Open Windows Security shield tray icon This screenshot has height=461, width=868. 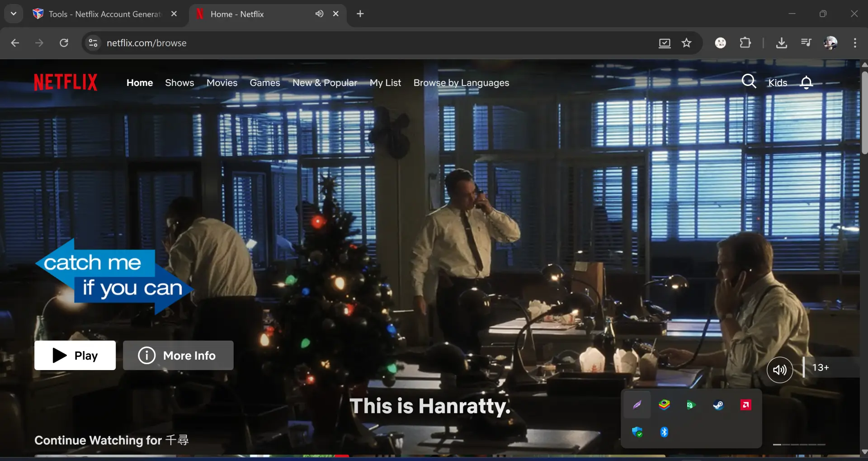click(637, 432)
